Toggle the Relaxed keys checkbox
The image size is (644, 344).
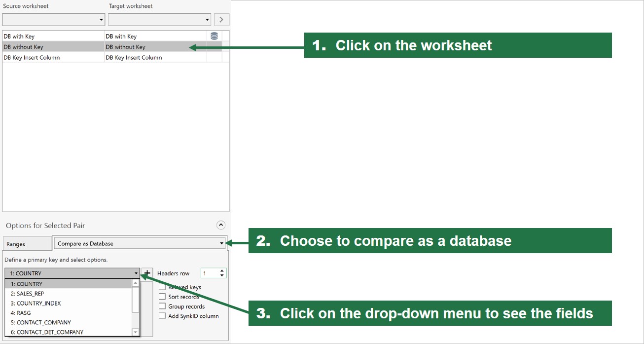[x=162, y=287]
